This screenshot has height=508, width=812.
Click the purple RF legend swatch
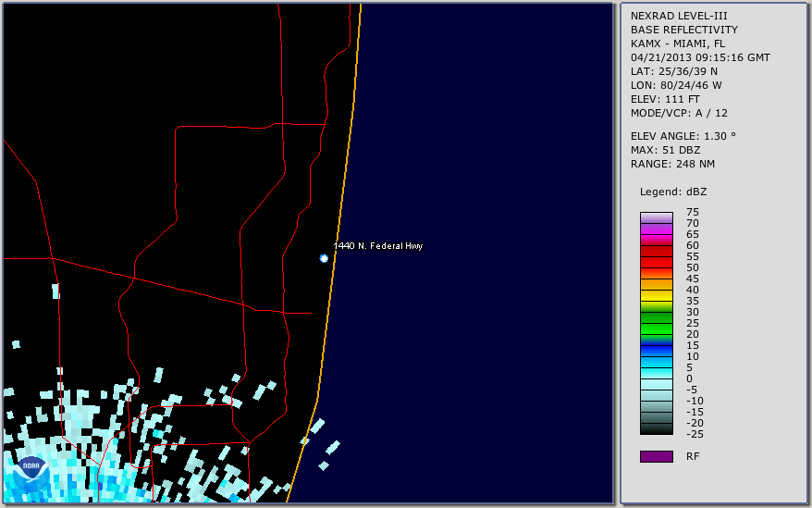656,456
